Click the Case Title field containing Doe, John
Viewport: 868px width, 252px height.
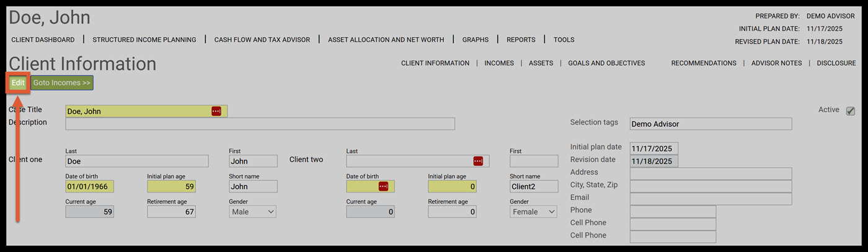point(146,111)
